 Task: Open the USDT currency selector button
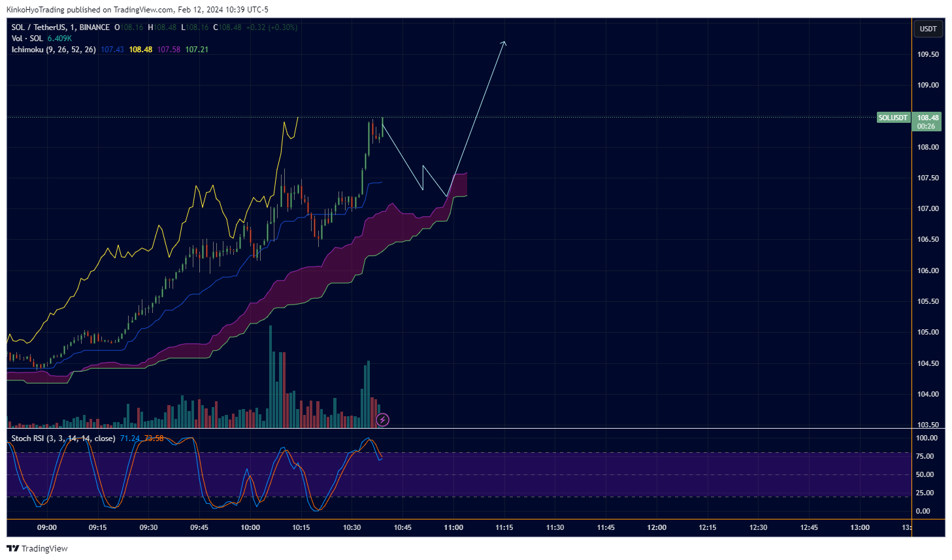point(928,29)
